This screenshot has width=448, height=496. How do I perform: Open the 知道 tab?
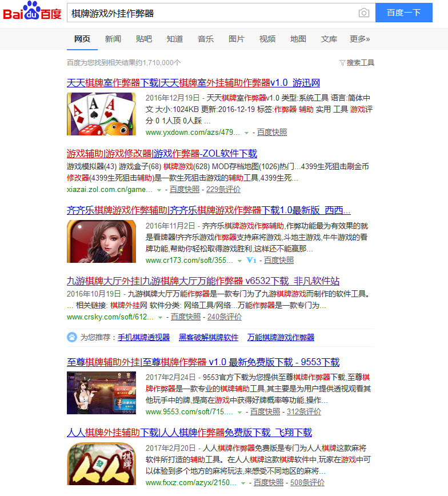click(x=175, y=39)
